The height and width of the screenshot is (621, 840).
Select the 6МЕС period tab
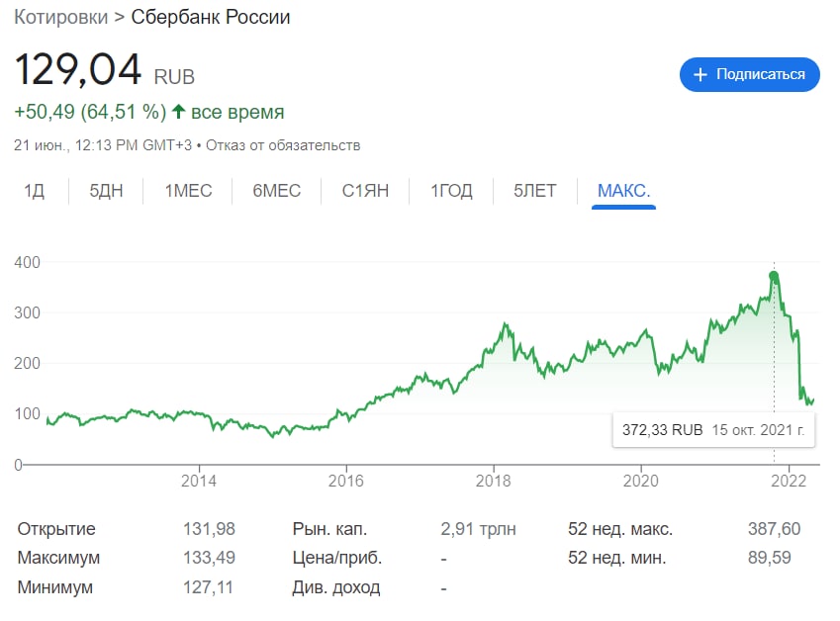tap(276, 191)
